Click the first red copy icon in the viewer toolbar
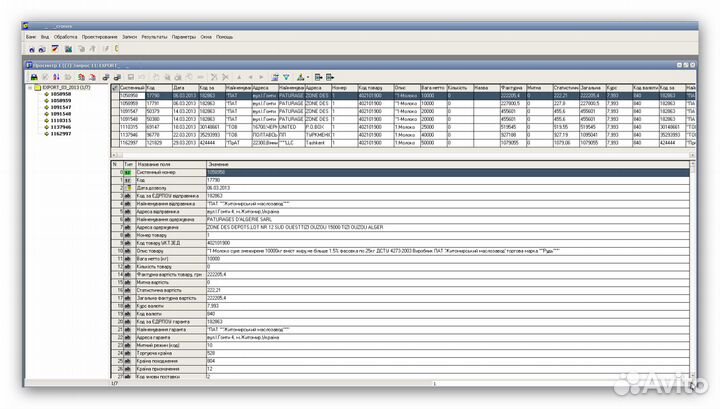This screenshot has height=409, width=720. point(81,77)
